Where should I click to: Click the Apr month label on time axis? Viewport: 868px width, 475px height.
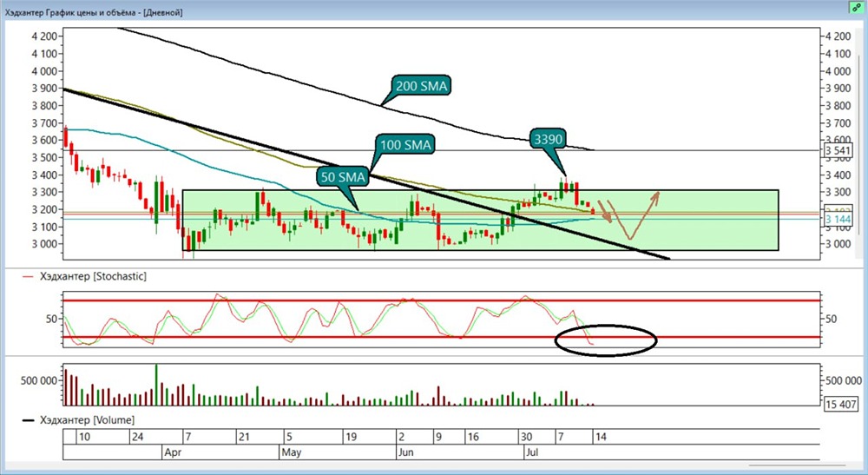(174, 452)
